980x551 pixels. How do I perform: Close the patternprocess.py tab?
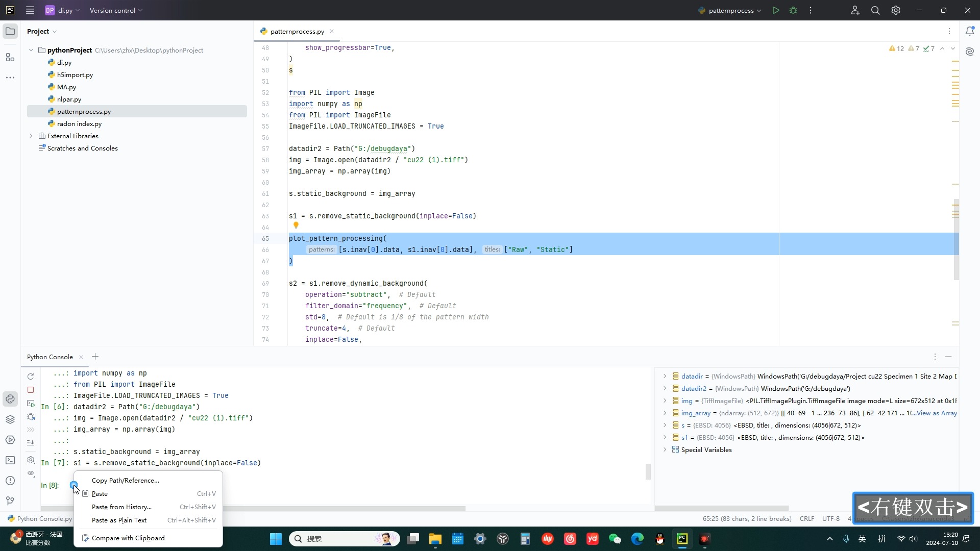click(332, 31)
